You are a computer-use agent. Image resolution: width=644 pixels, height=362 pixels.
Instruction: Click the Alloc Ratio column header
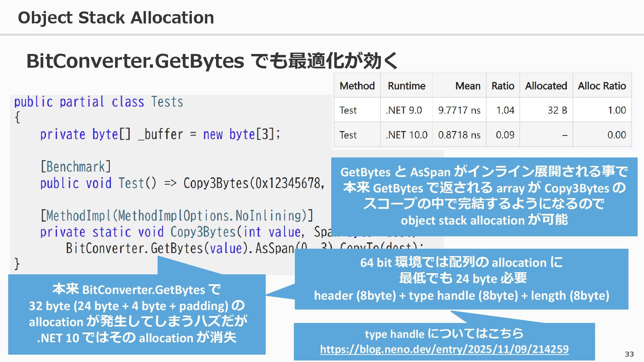click(x=602, y=86)
